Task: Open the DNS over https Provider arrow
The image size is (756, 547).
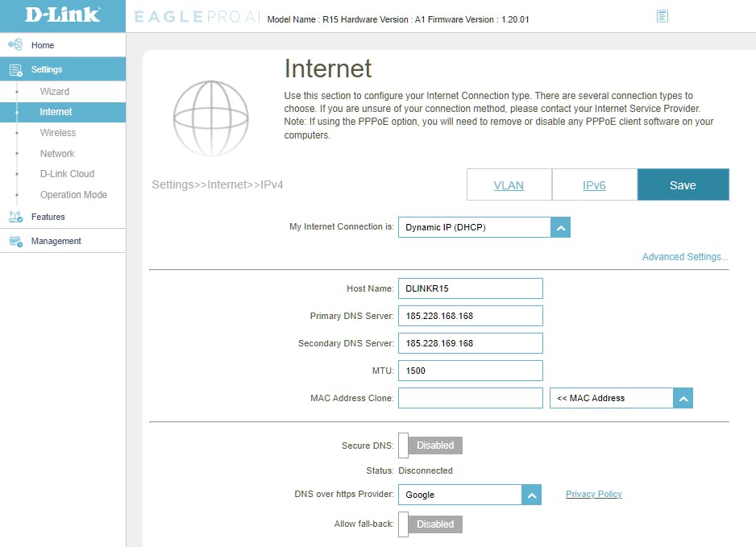Action: coord(531,495)
